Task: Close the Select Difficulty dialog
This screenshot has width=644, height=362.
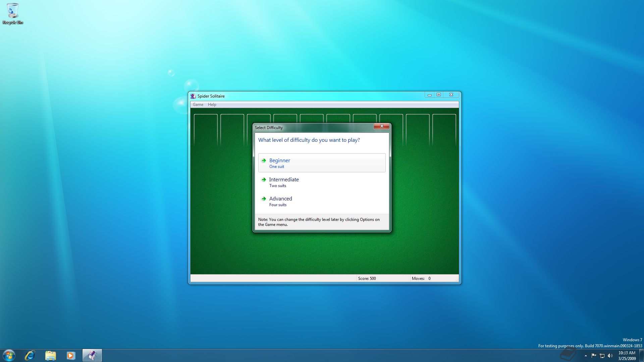Action: click(381, 126)
